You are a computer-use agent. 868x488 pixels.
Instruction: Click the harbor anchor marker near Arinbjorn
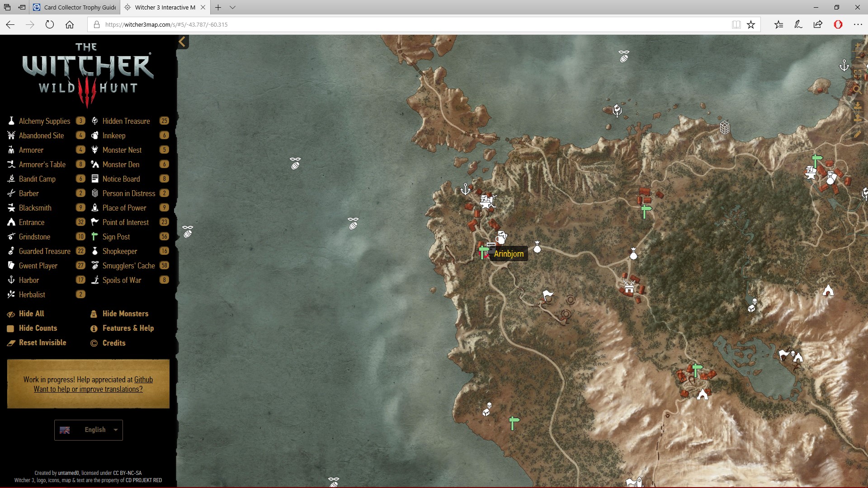click(x=465, y=189)
